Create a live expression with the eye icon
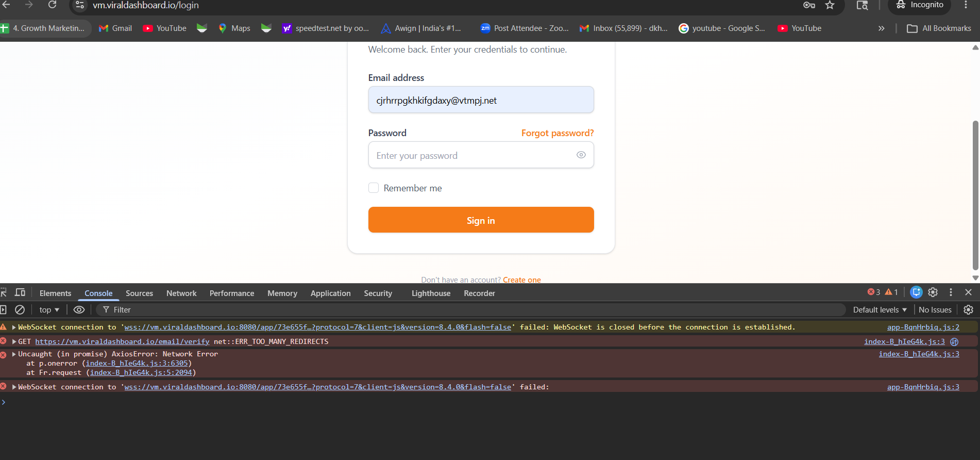This screenshot has width=980, height=460. (x=79, y=309)
